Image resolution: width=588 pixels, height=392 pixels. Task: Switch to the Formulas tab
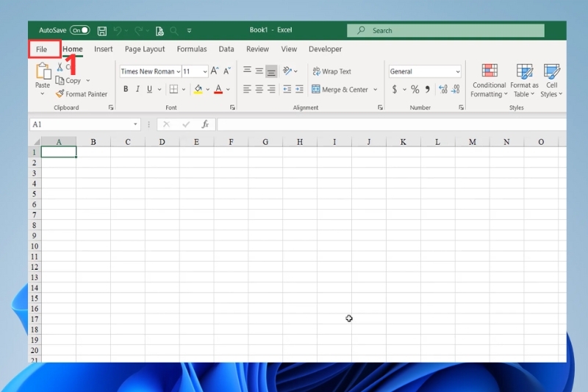pyautogui.click(x=192, y=49)
